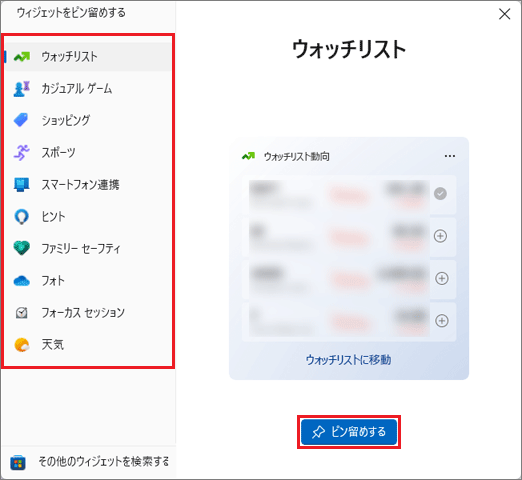Choose スポーツ widget entry
This screenshot has width=522, height=480.
pos(88,153)
